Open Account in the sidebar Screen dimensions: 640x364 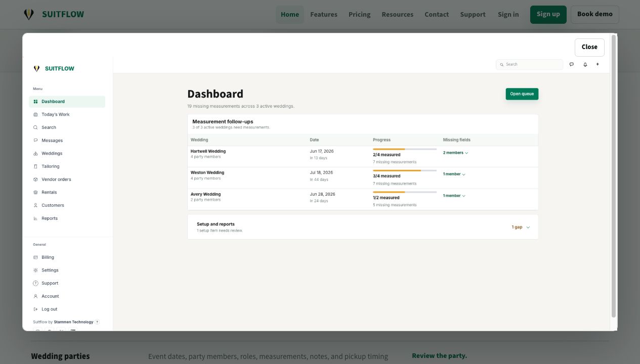tap(67, 296)
